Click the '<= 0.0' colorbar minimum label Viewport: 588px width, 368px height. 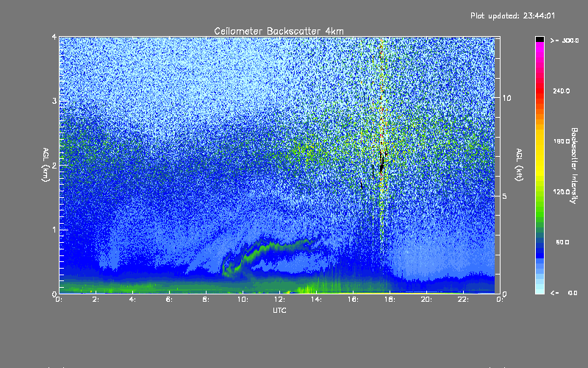coord(564,293)
